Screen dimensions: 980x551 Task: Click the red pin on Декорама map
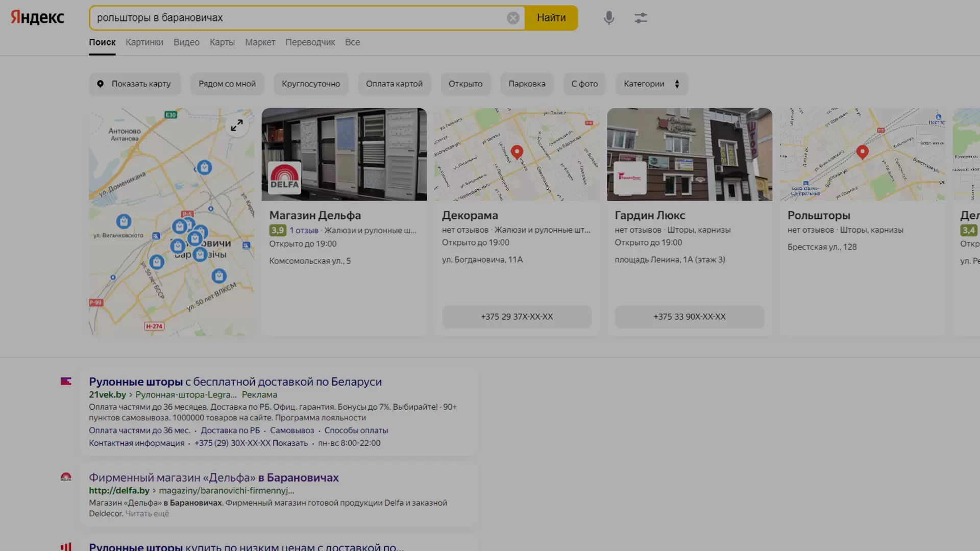click(x=517, y=152)
